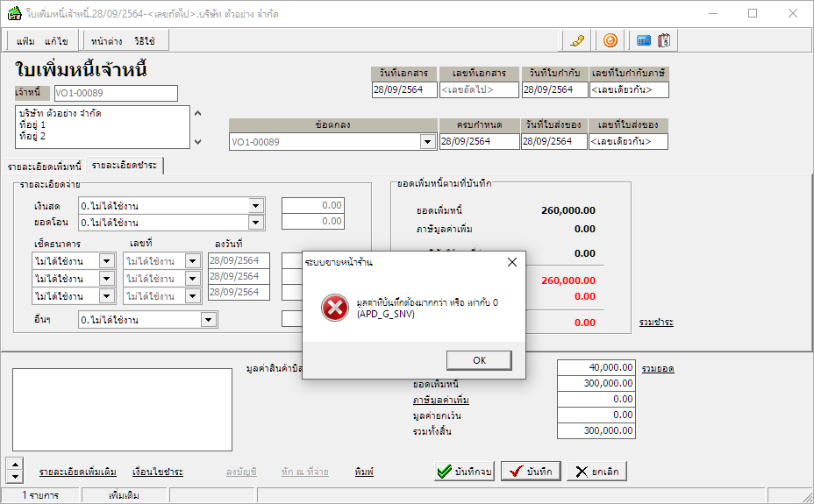The image size is (814, 504).
Task: Click the เจ้าหนี้ code input field
Action: (x=114, y=93)
